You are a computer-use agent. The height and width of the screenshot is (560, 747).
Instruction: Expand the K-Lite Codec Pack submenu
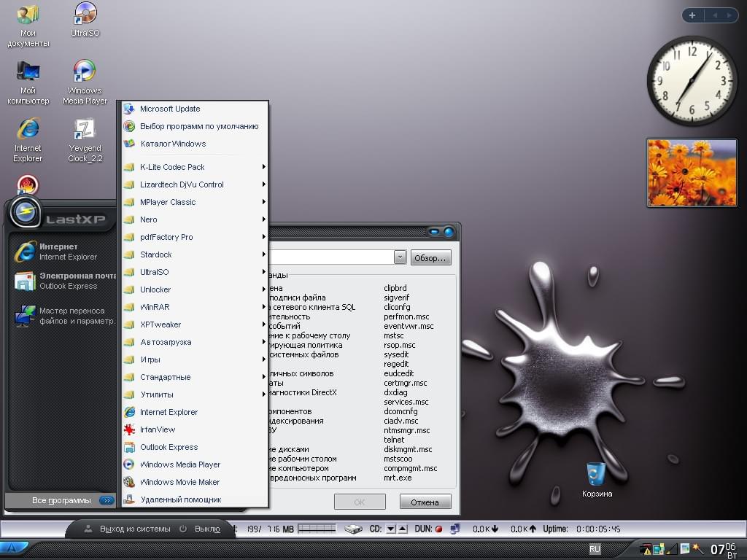(195, 167)
